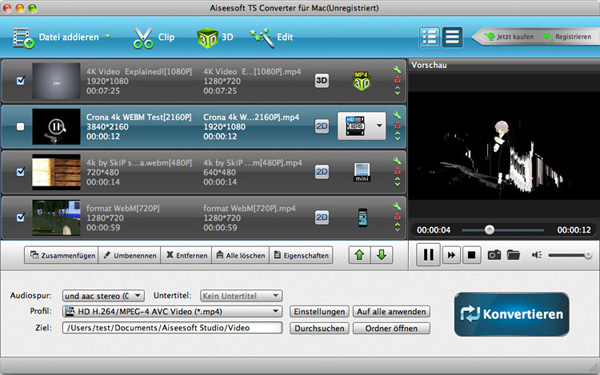This screenshot has width=600, height=375.
Task: Click the Entfernen button
Action: pos(186,255)
